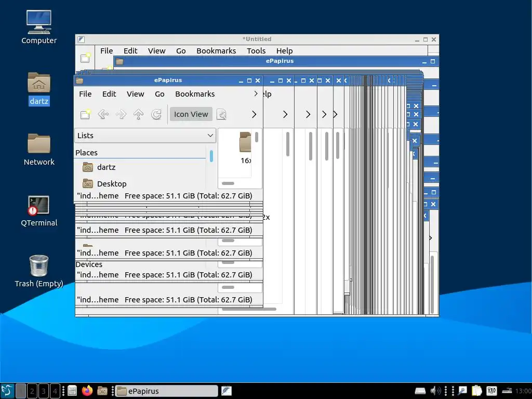The width and height of the screenshot is (532, 399).
Task: Go forward in front ePapirus toolbar
Action: [x=121, y=114]
